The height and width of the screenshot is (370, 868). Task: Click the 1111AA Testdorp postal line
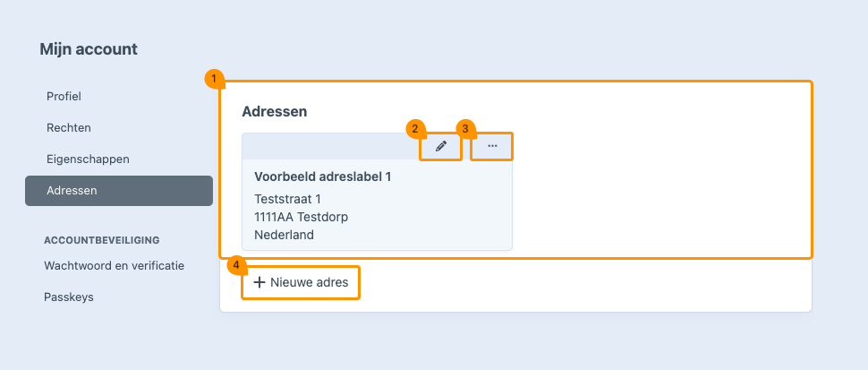pos(301,217)
